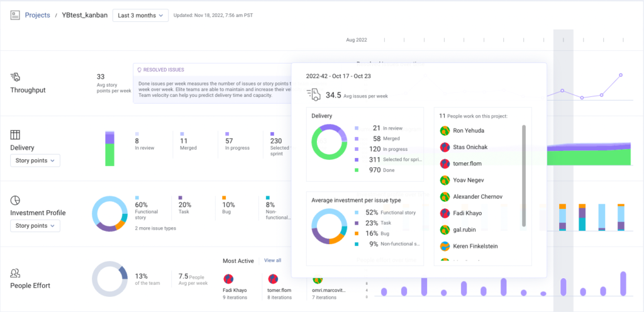The image size is (644, 312).
Task: Click the people list scrollbar
Action: click(524, 175)
